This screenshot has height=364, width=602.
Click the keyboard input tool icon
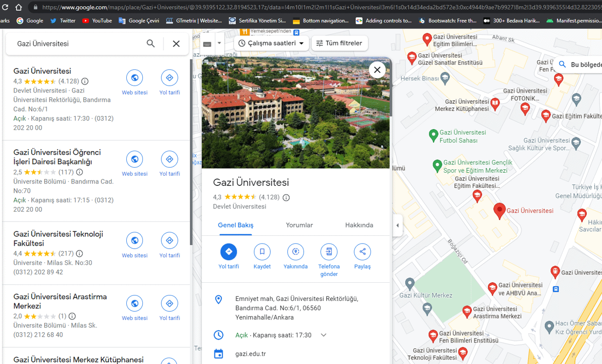(x=207, y=44)
